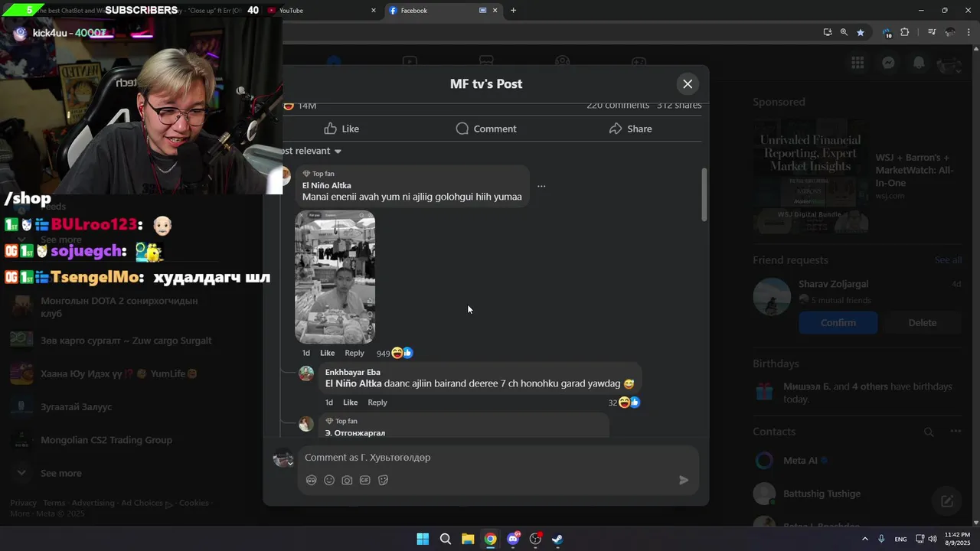The width and height of the screenshot is (980, 551).
Task: Open Comment action on the post
Action: [x=486, y=129]
